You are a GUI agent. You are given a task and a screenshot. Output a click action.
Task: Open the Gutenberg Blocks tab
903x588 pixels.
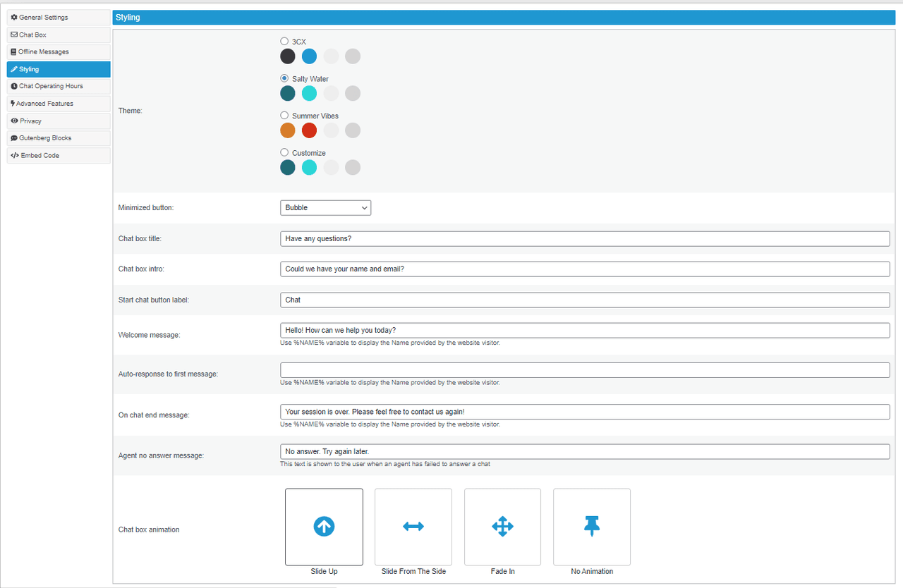[x=59, y=138]
